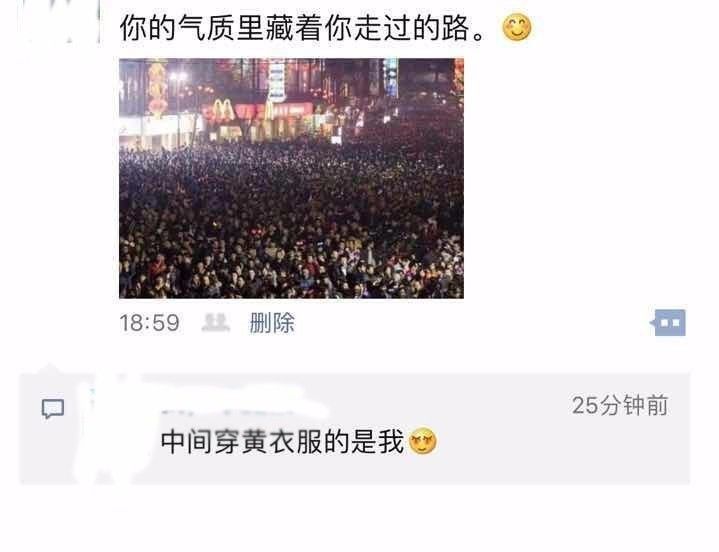Open the comment and like popup button
This screenshot has height=552, width=719.
coord(669,323)
